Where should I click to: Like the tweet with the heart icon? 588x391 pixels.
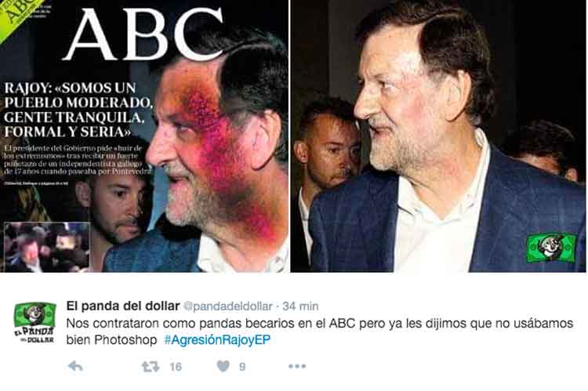[223, 366]
